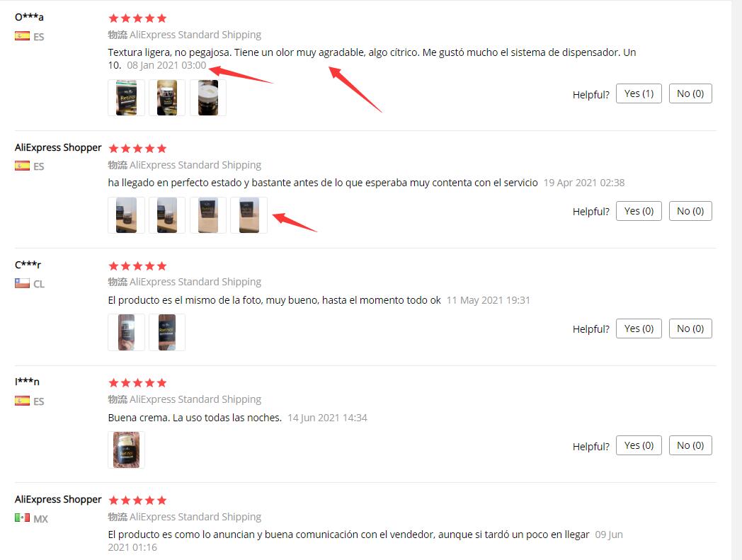Open fourth photo in 19 Apr review
The width and height of the screenshot is (742, 560).
point(249,215)
